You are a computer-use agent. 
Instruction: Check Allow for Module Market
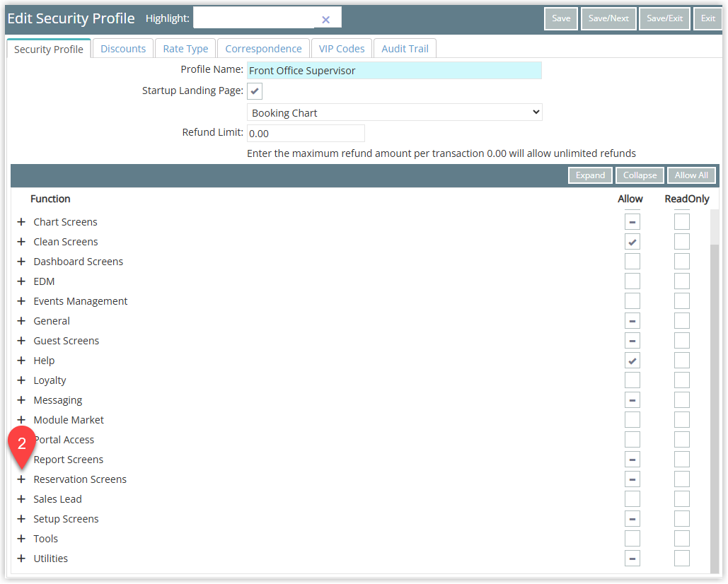[x=632, y=420]
